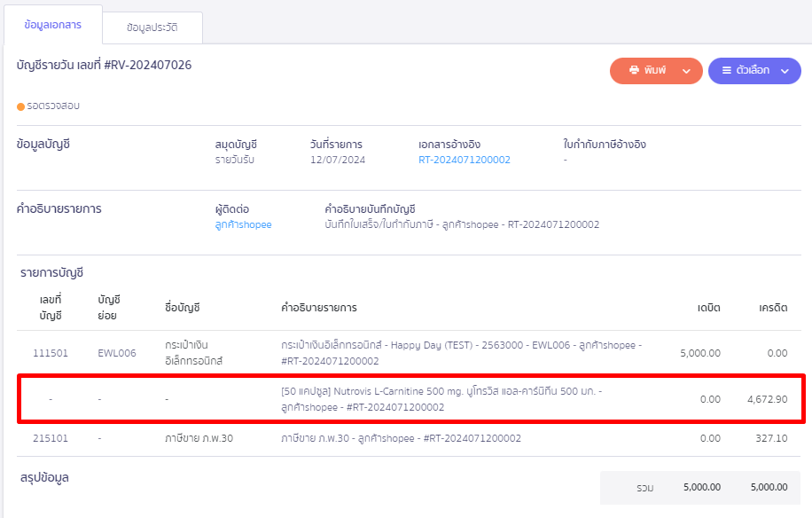812x518 pixels.
Task: Click the orange รอตรวจสอบ status dot
Action: click(x=21, y=106)
